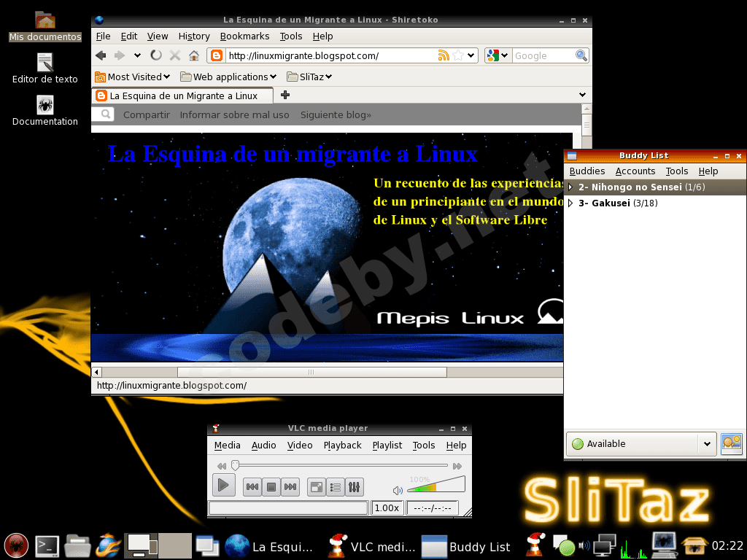This screenshot has width=747, height=560.
Task: Open the file manager panel icon
Action: (x=77, y=546)
